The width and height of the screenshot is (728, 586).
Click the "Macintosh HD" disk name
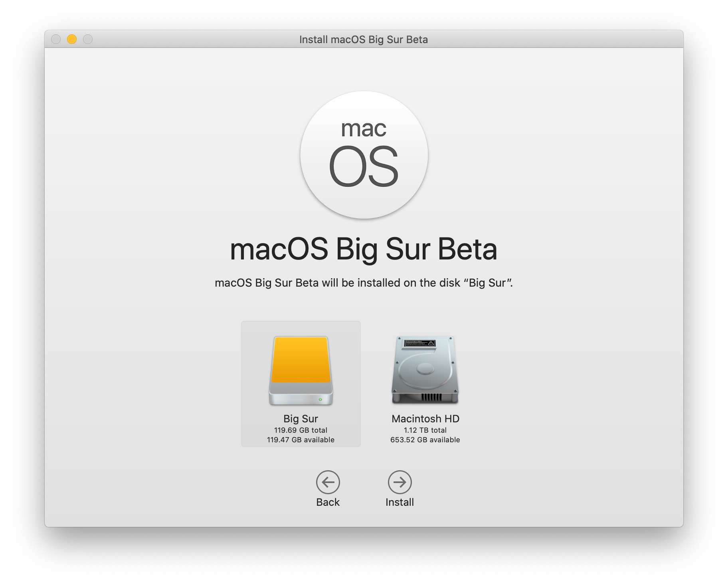tap(425, 419)
